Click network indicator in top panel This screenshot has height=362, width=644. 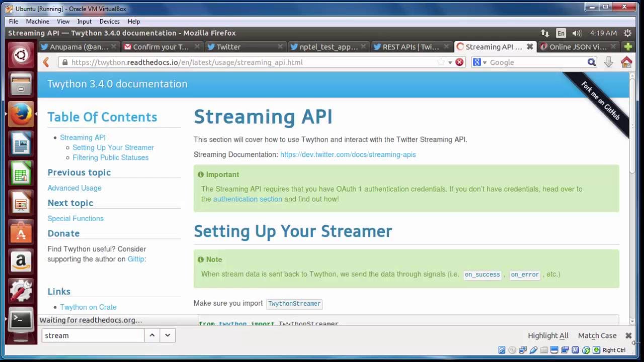pyautogui.click(x=545, y=33)
